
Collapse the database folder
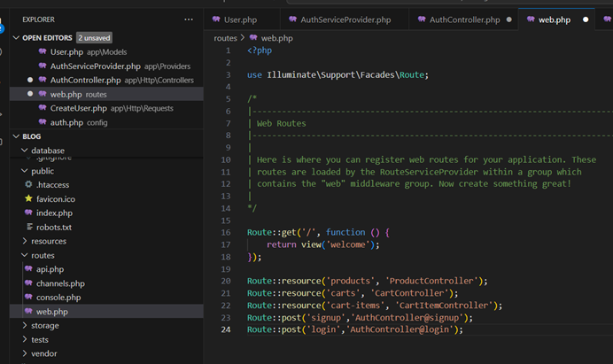tap(25, 151)
